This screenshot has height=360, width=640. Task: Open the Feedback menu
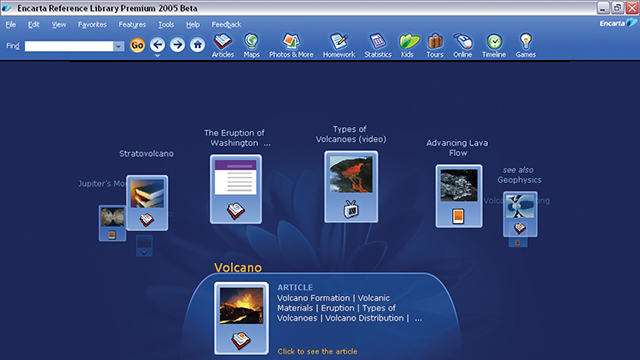click(227, 24)
